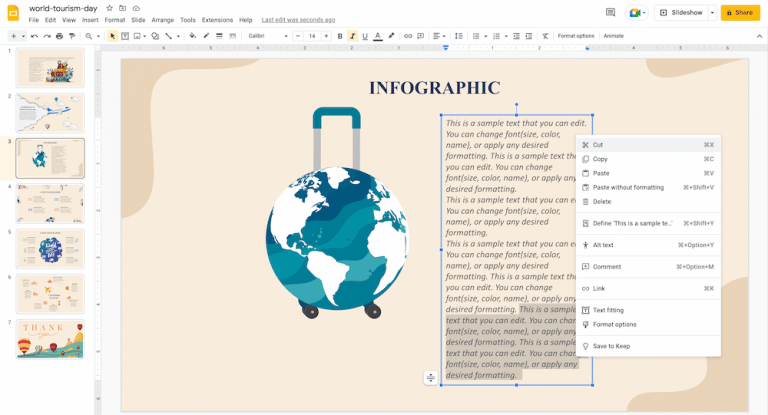Viewport: 768px width, 415px height.
Task: Open the File menu
Action: click(33, 20)
